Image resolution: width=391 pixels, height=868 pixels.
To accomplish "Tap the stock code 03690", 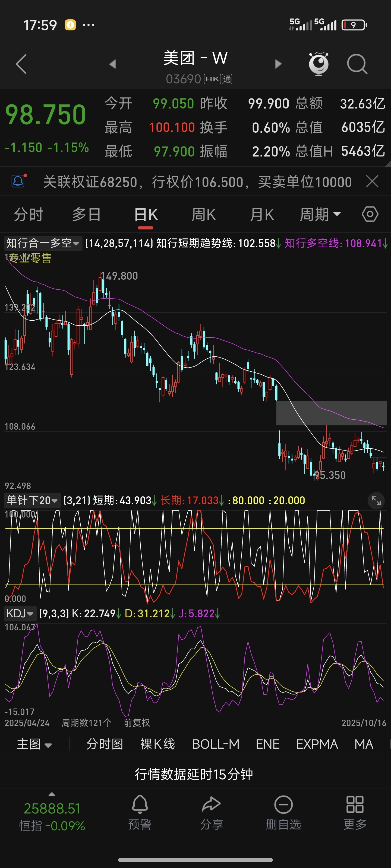I will 183,79.
